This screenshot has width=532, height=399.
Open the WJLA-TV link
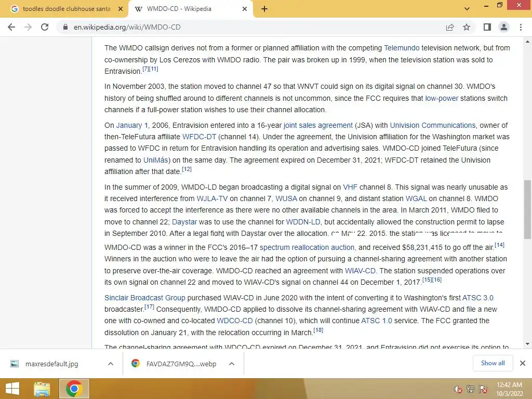212,198
